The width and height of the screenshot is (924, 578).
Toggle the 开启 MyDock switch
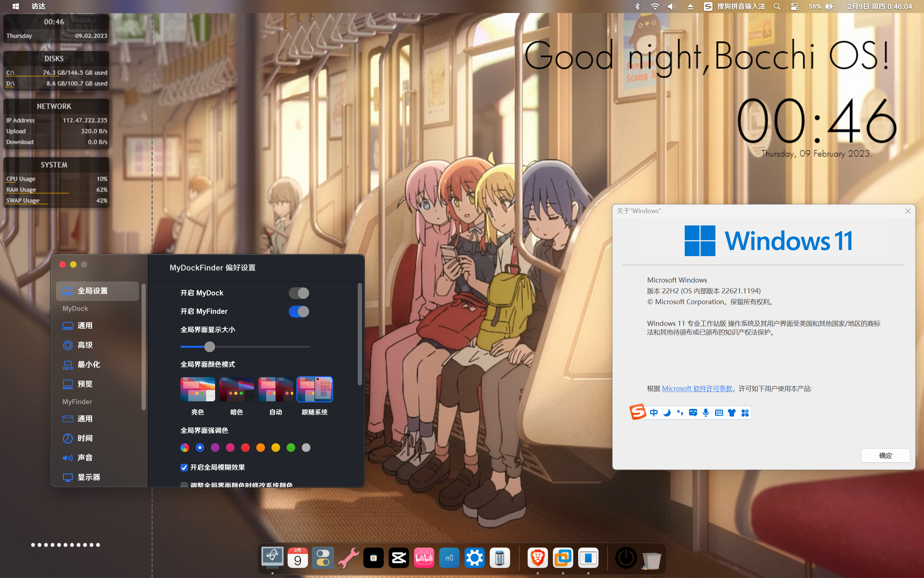point(298,293)
